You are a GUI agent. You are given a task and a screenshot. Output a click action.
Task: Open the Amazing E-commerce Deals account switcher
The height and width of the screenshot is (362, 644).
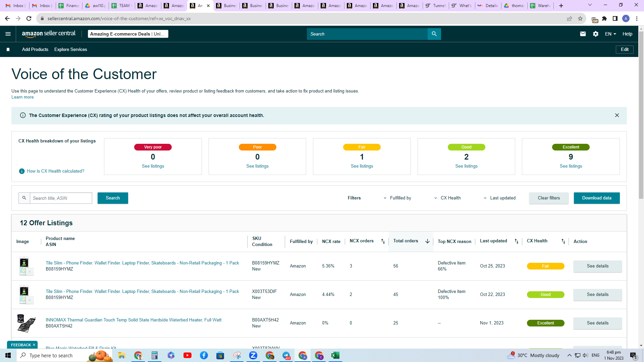point(128,34)
